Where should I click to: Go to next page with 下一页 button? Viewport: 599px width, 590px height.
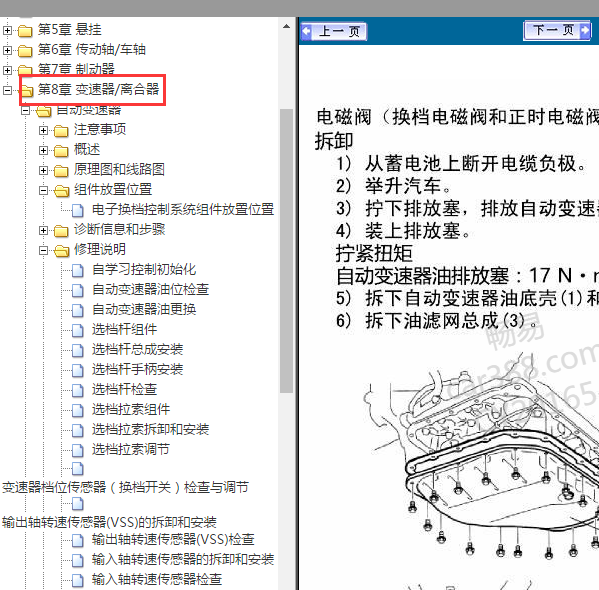point(558,30)
